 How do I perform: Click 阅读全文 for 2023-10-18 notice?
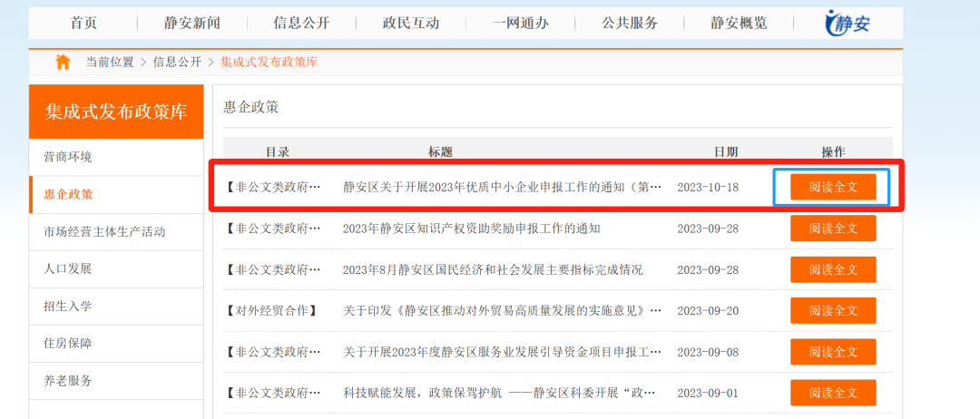(x=833, y=187)
